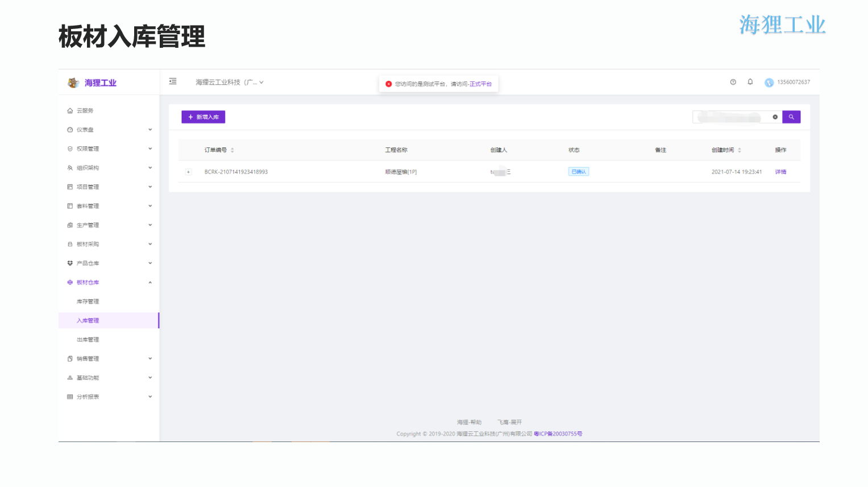Image resolution: width=868 pixels, height=487 pixels.
Task: Click the 操作 column header
Action: pyautogui.click(x=780, y=150)
